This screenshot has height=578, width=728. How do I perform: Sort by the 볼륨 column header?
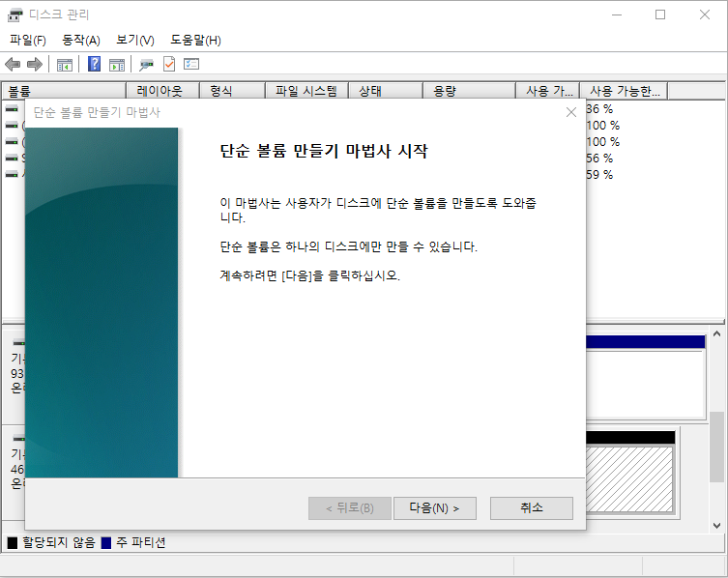tap(64, 91)
